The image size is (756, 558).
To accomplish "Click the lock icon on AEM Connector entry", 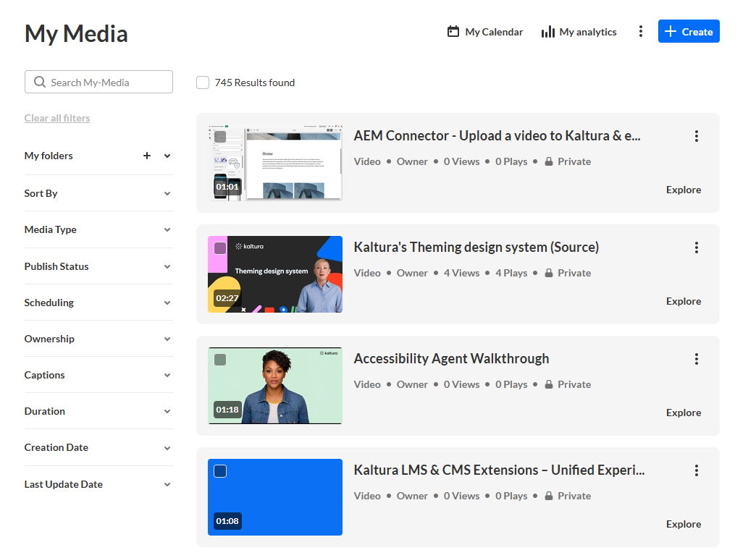I will [549, 161].
